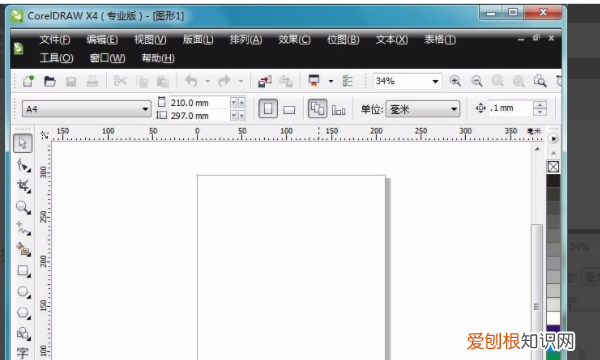Click the page height 297.0 mm field
The image size is (600, 360).
(199, 116)
